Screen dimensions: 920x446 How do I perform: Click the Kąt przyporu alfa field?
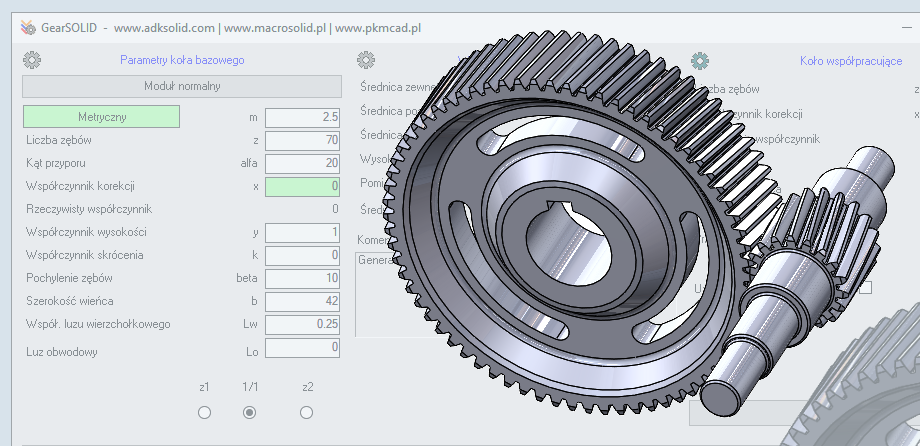(x=303, y=163)
